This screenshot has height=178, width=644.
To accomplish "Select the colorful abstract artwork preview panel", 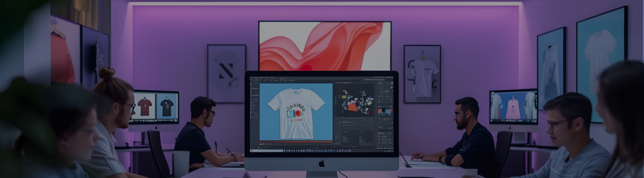I will click(x=355, y=100).
